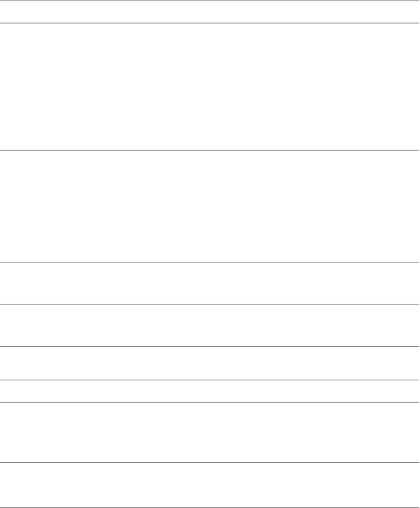Click the divider line beneath the header row
420x508 pixels.
209,23
